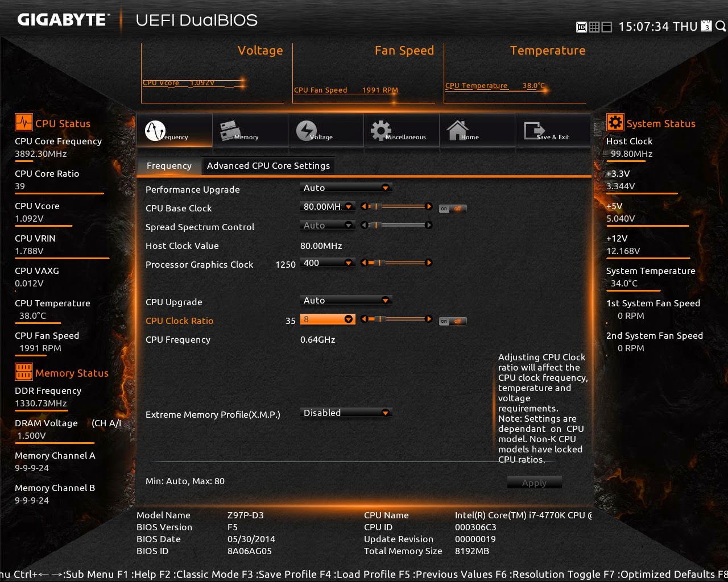Increase CPU Base Clock with right arrow
The width and height of the screenshot is (728, 582).
coord(429,207)
